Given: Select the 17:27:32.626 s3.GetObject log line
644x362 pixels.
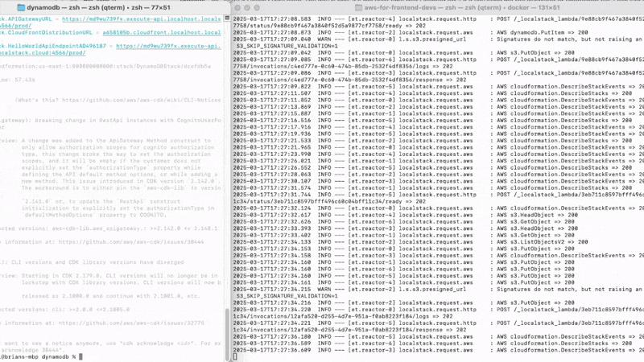Looking at the screenshot, I should pos(404,222).
